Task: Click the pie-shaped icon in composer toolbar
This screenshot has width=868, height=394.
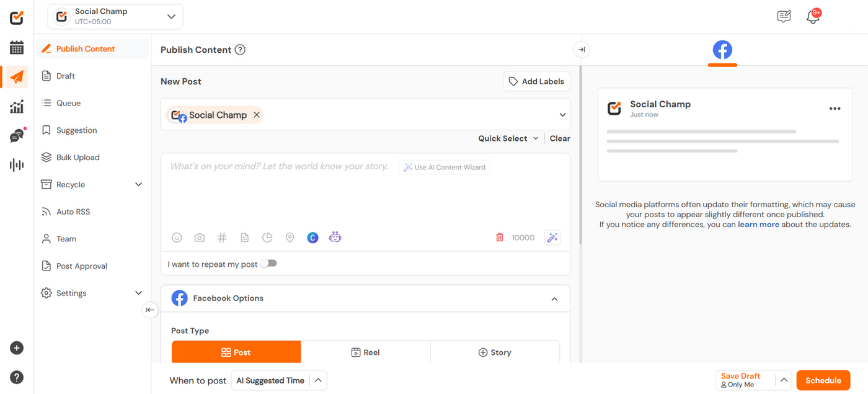Action: pos(267,238)
